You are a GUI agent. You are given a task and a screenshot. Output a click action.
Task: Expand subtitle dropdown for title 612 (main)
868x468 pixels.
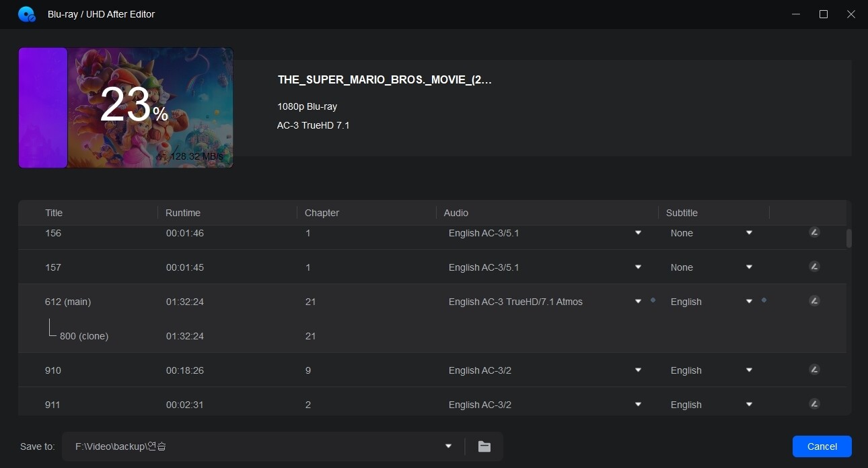pyautogui.click(x=749, y=302)
